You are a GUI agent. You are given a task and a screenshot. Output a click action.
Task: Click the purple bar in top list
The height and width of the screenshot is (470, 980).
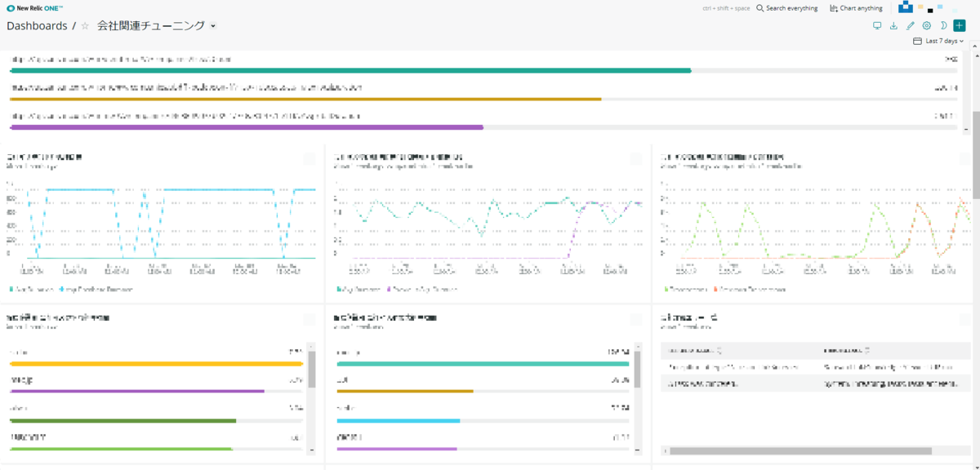pos(247,127)
